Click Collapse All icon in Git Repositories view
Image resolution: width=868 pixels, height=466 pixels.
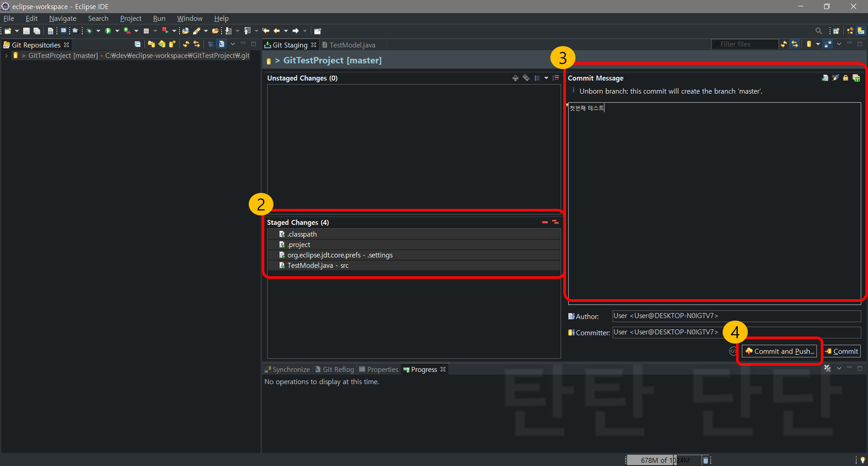138,44
